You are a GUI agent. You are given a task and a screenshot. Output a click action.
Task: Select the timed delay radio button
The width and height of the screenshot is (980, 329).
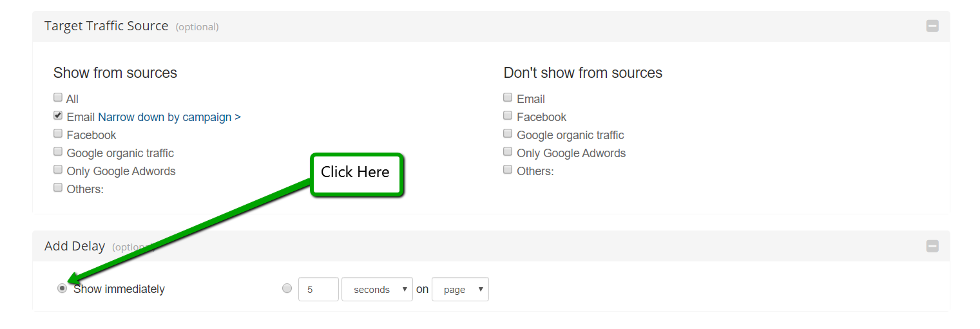pos(287,288)
